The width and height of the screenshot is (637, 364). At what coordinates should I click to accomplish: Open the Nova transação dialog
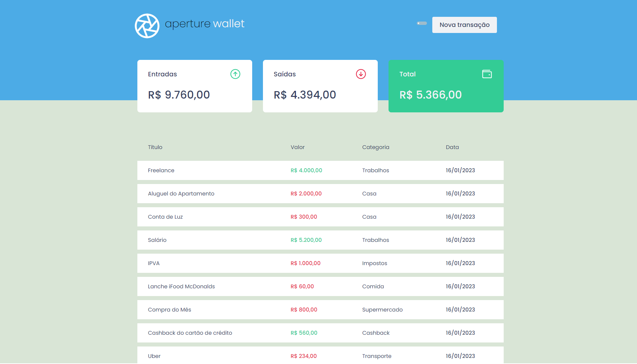464,25
